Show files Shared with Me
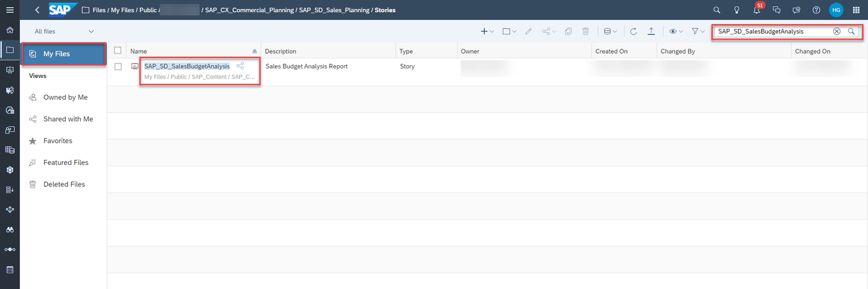Screen dimensions: 868x289 coord(68,119)
